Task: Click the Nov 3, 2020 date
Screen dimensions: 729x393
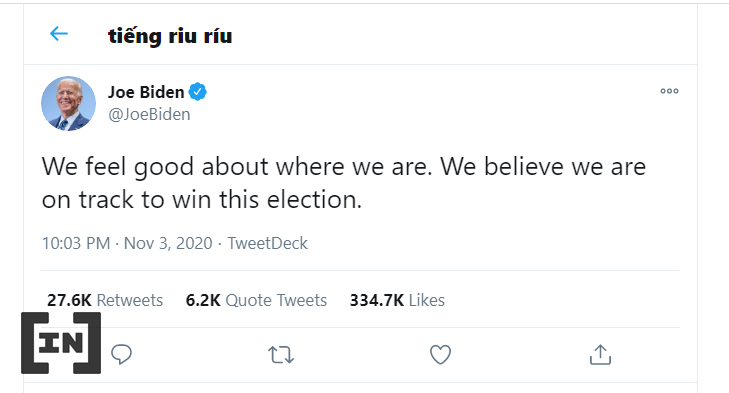Action: 168,243
